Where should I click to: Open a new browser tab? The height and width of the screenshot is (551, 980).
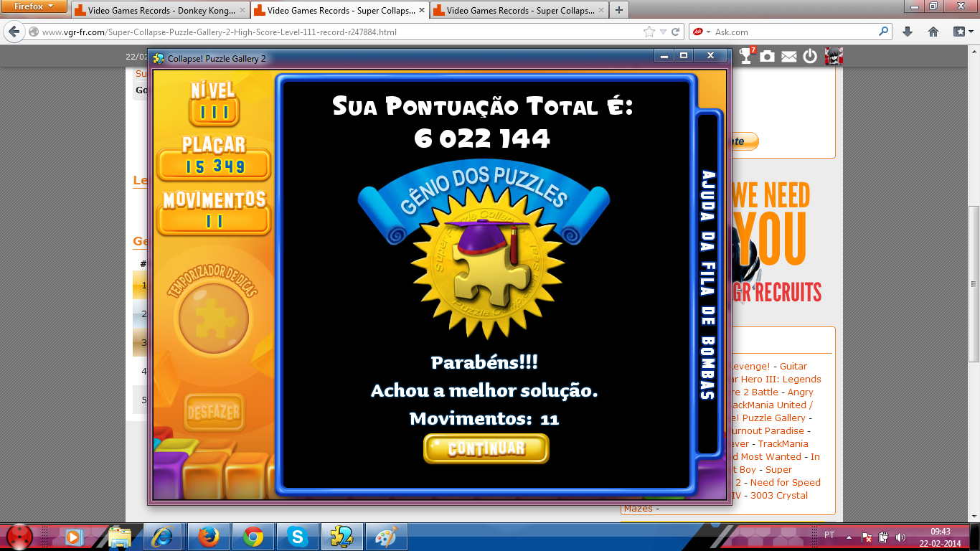(618, 10)
